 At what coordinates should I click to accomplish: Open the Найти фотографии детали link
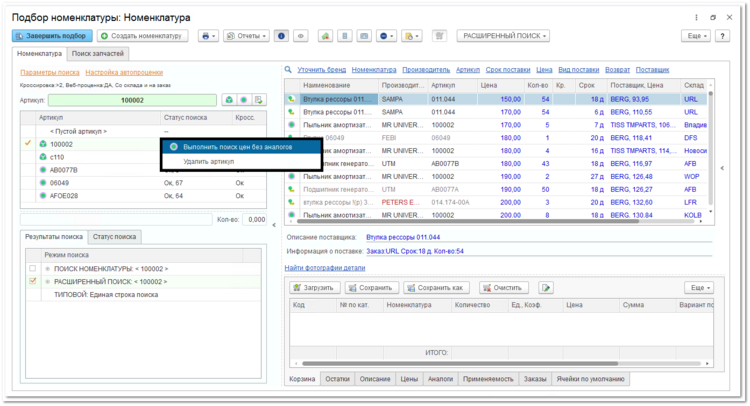point(325,268)
